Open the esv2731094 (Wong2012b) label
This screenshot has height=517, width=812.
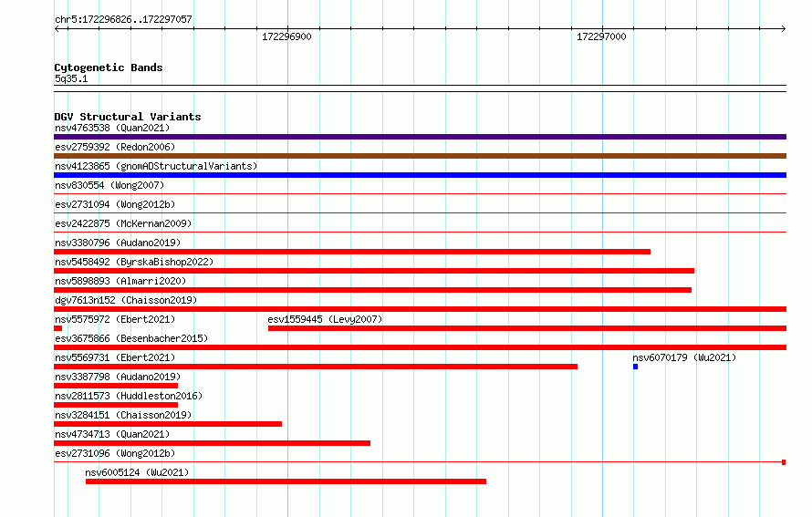pyautogui.click(x=115, y=204)
